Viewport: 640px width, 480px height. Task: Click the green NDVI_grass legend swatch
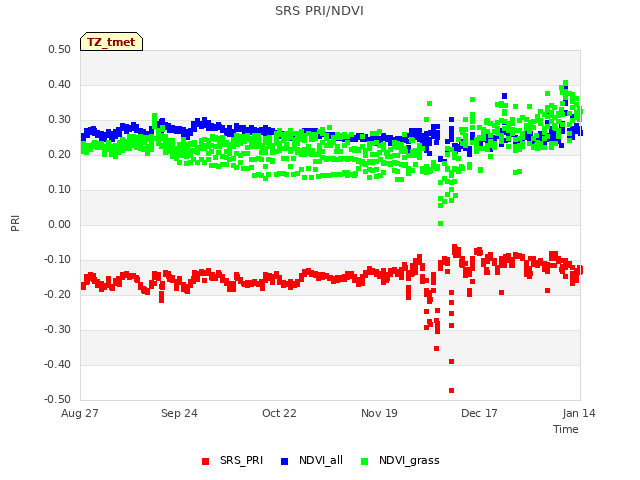[x=364, y=461]
